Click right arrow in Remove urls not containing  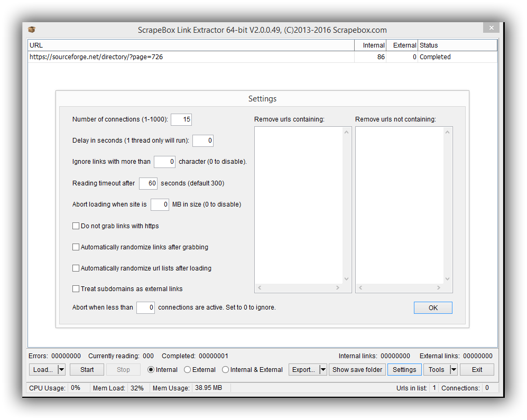point(439,287)
